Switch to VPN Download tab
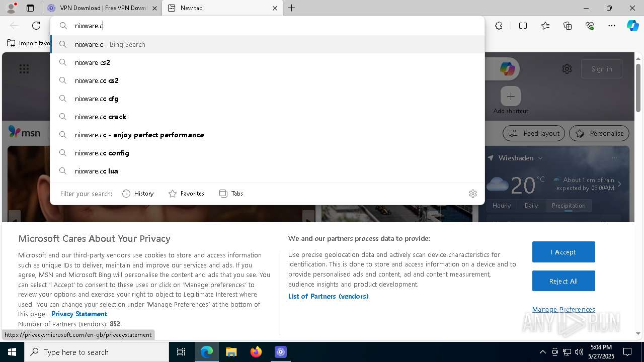The height and width of the screenshot is (362, 644). pos(103,8)
